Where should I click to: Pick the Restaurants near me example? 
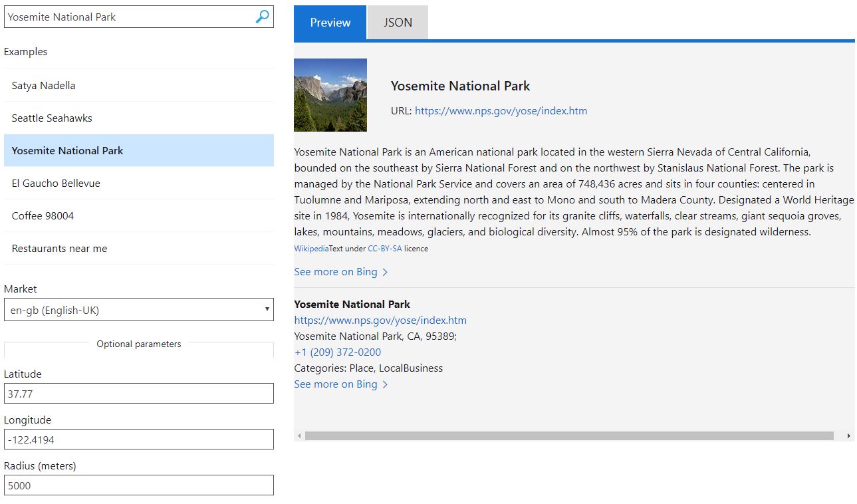[x=139, y=248]
